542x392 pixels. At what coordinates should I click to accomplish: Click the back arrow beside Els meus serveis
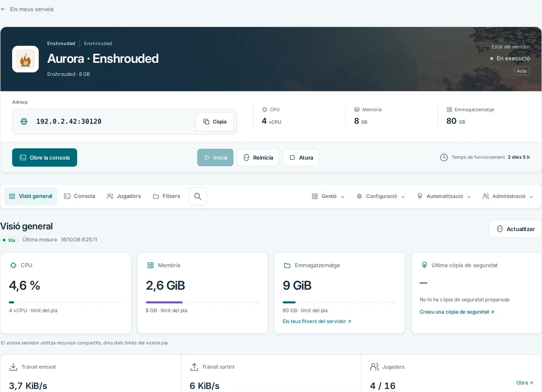click(x=3, y=9)
